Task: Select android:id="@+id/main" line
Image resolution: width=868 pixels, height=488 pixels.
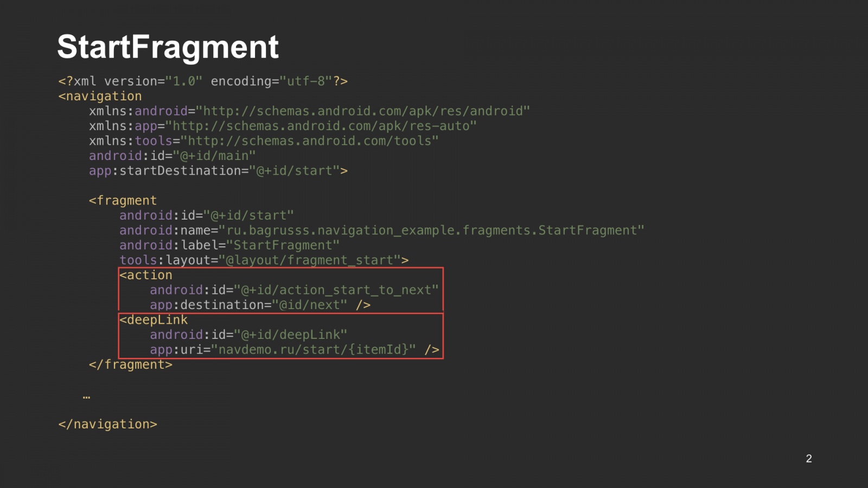Action: (x=172, y=156)
